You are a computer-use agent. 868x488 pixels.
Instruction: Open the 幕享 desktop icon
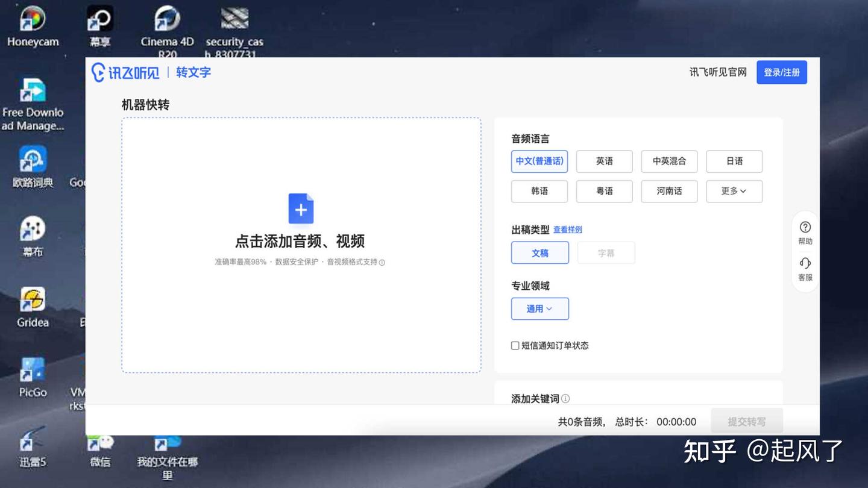pos(99,27)
